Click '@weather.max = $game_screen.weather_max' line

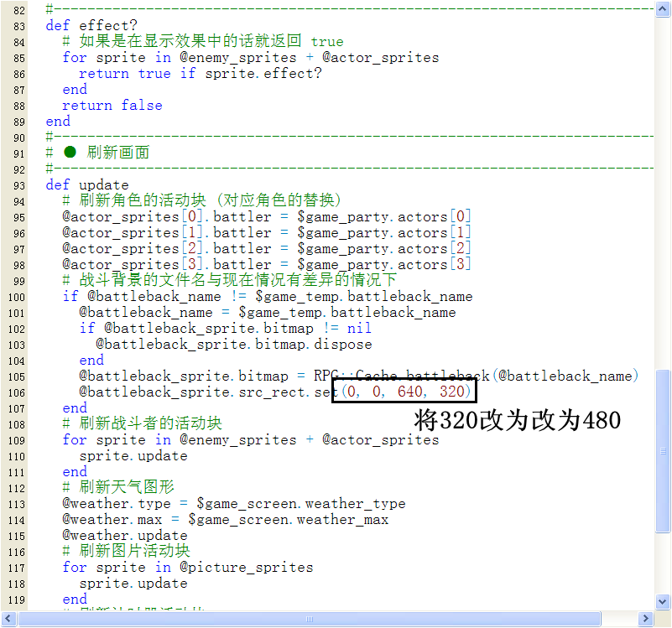226,520
